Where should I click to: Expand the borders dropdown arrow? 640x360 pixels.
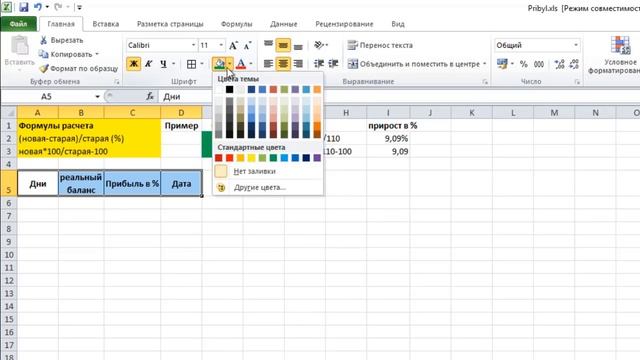pos(202,64)
